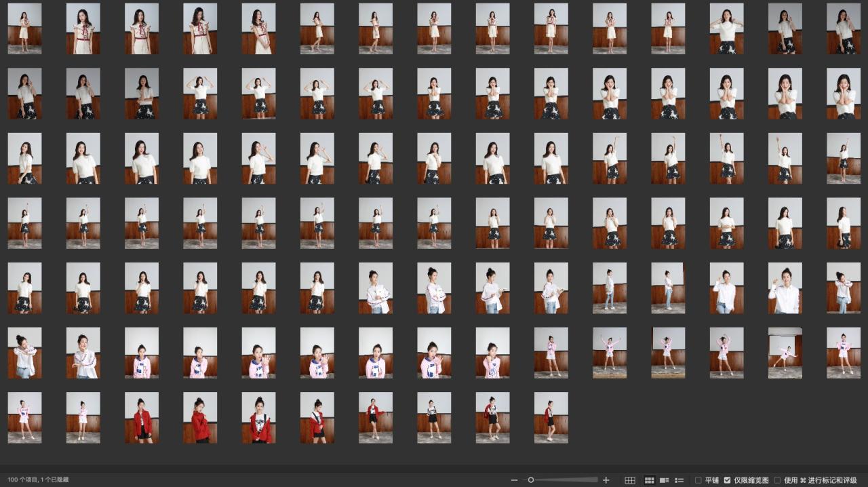
Task: Select the last thumbnail in the top row
Action: coord(844,28)
